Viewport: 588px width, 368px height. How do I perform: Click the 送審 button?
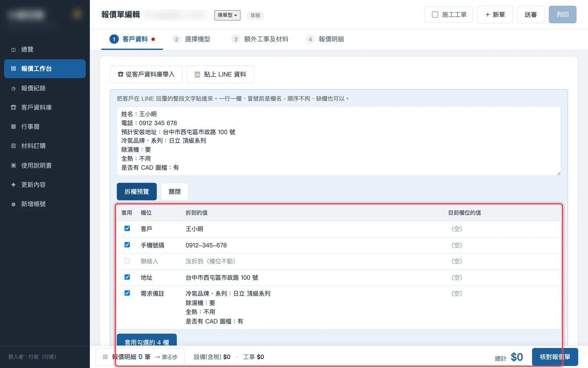(x=530, y=15)
